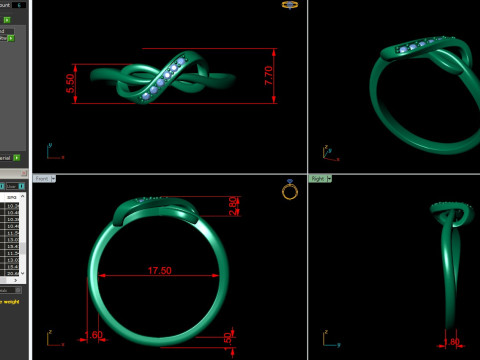Click the count input field showing 6
Viewport: 480px width, 360px height.
coord(19,5)
